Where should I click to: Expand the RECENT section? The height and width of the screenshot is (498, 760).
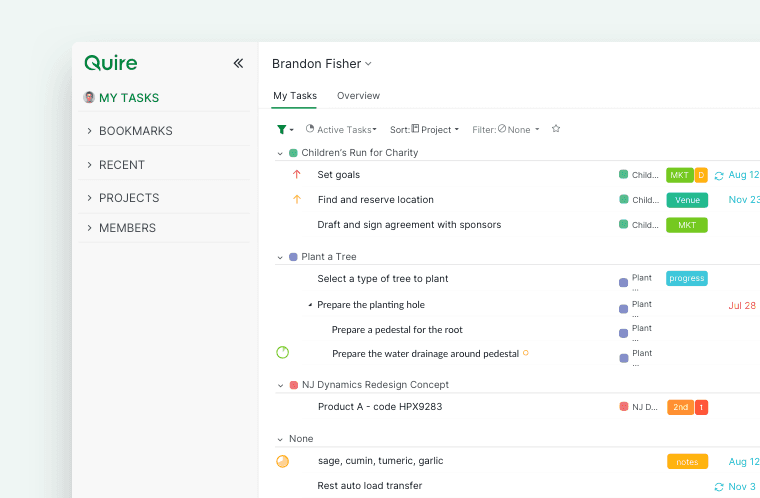tap(90, 165)
